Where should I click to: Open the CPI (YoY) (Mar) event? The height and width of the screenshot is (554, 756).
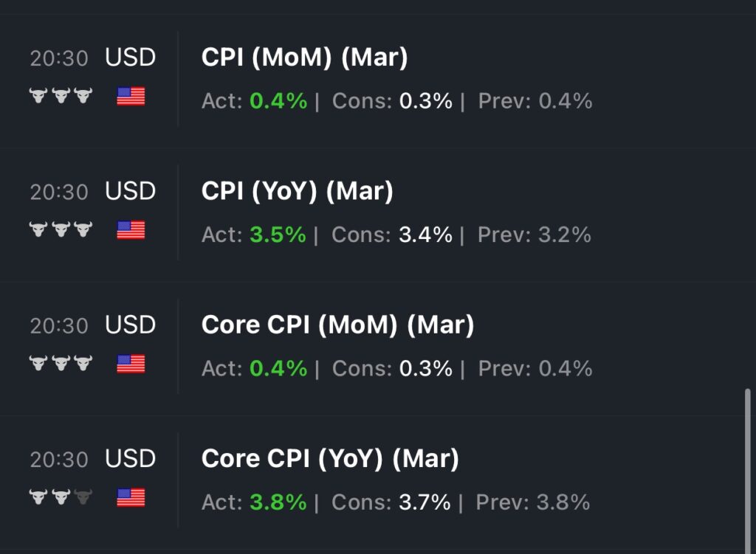[297, 192]
